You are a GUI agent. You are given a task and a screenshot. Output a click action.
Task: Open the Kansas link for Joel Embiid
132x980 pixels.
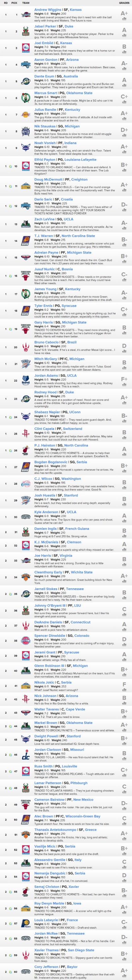pyautogui.click(x=66, y=43)
